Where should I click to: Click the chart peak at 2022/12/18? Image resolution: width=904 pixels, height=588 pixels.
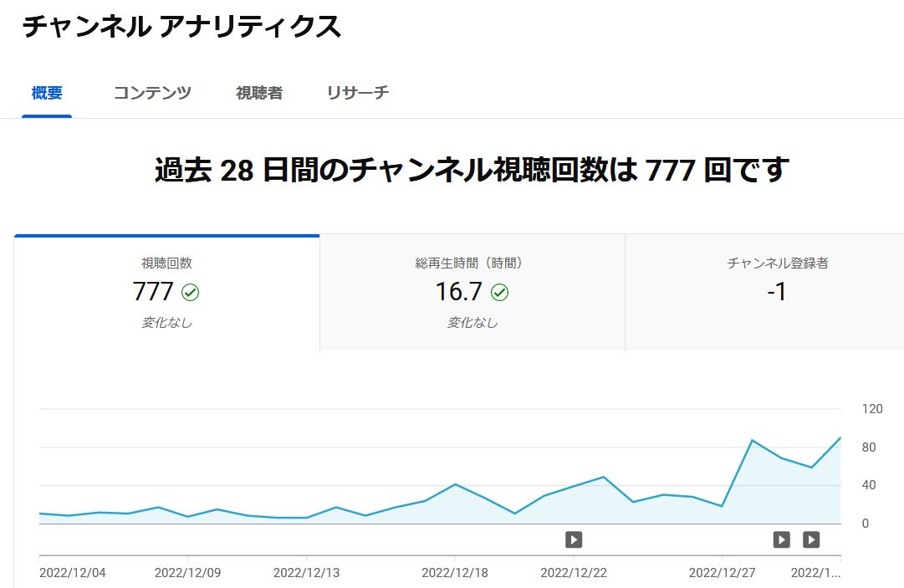(x=454, y=484)
